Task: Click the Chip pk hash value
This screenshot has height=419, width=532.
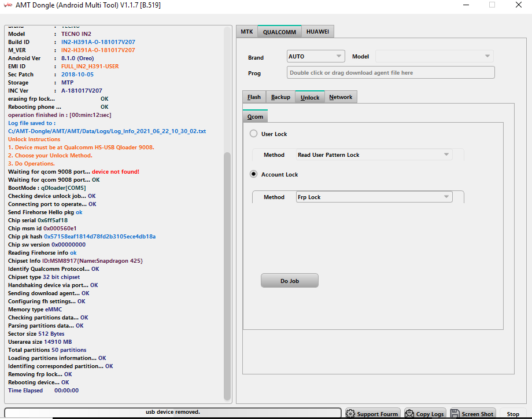Action: (99, 237)
